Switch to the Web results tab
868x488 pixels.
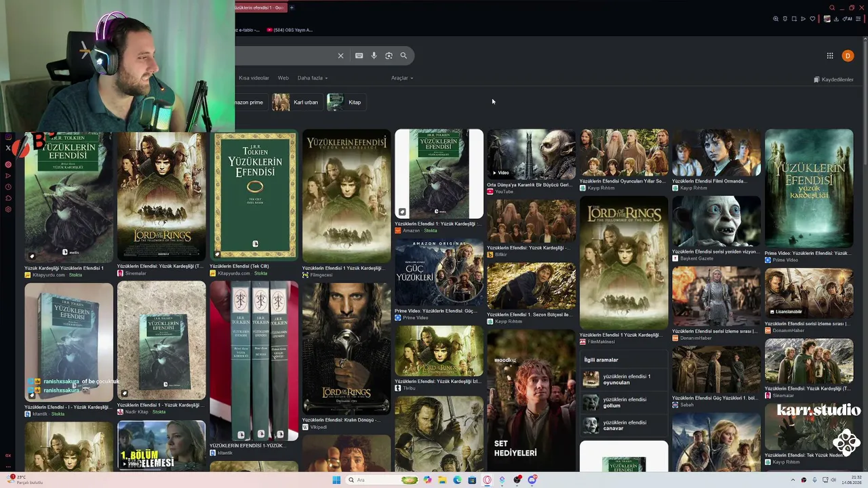(x=283, y=78)
